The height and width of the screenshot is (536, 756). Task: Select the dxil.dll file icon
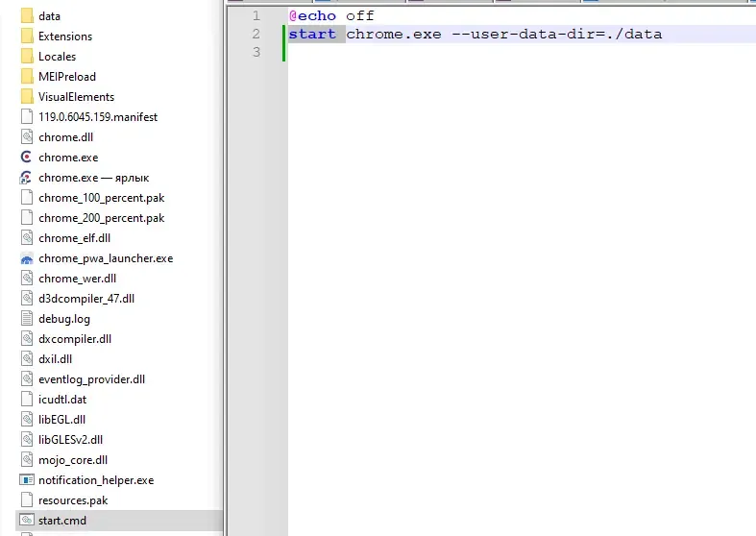[x=27, y=359]
